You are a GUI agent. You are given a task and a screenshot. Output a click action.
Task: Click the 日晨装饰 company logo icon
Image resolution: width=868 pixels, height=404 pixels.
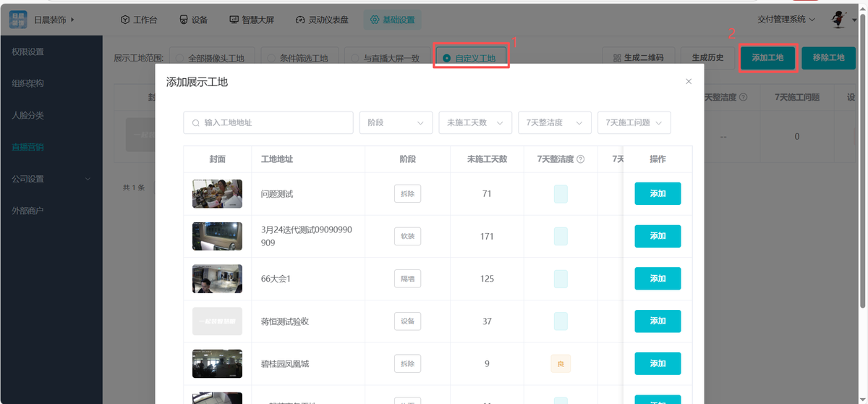pyautogui.click(x=18, y=20)
